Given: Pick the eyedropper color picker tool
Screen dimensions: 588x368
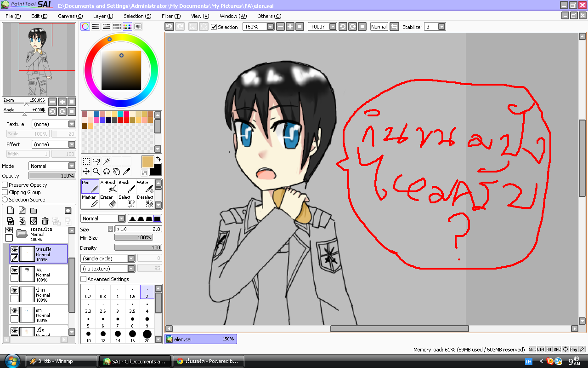Looking at the screenshot, I should click(x=126, y=172).
